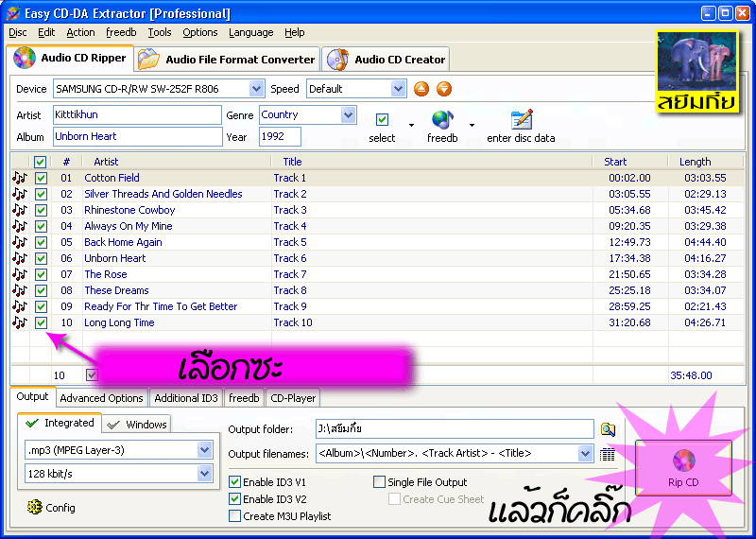This screenshot has height=539, width=756.
Task: Open the Language menu
Action: pos(251,32)
